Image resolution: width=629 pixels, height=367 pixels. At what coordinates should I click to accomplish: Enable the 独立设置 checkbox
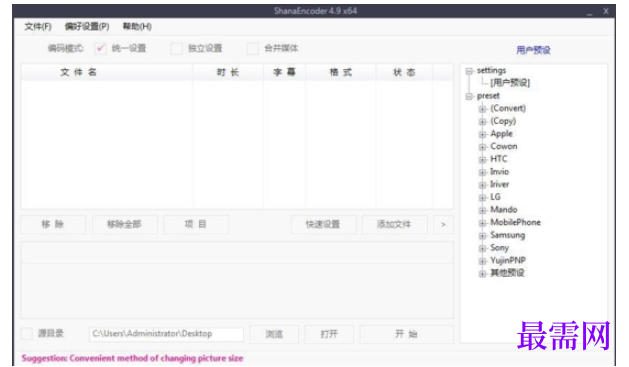click(x=176, y=49)
